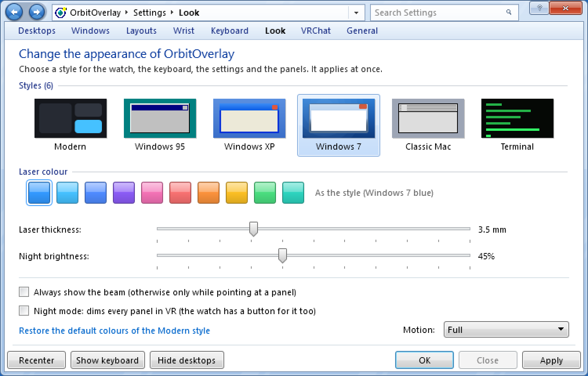Open the VRChat tab
Screen dimensions: 588x376
tap(316, 31)
